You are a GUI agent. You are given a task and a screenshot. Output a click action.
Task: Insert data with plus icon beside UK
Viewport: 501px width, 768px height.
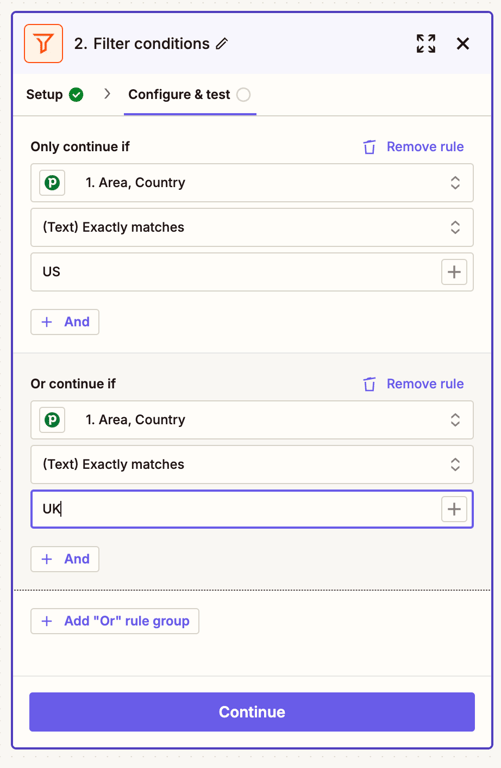pos(454,509)
